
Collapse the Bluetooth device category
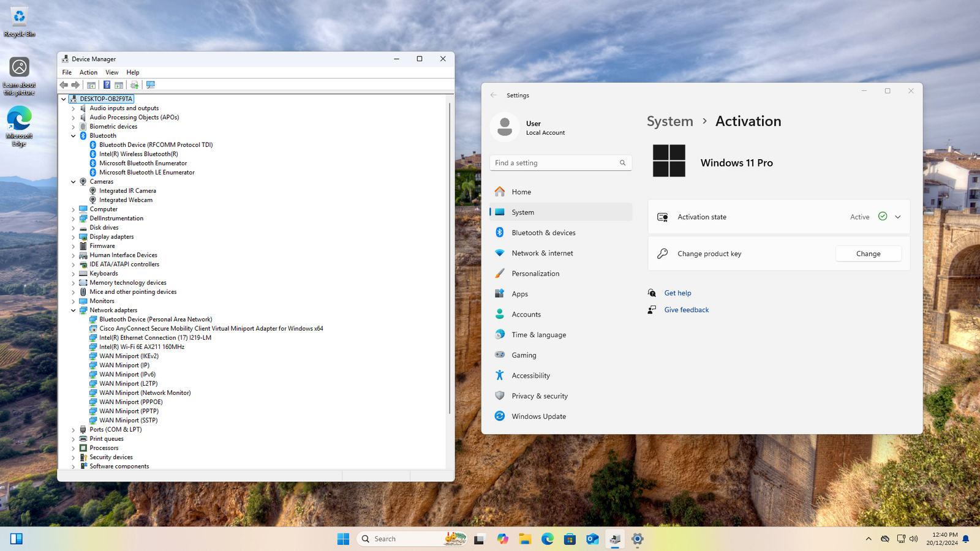point(73,136)
